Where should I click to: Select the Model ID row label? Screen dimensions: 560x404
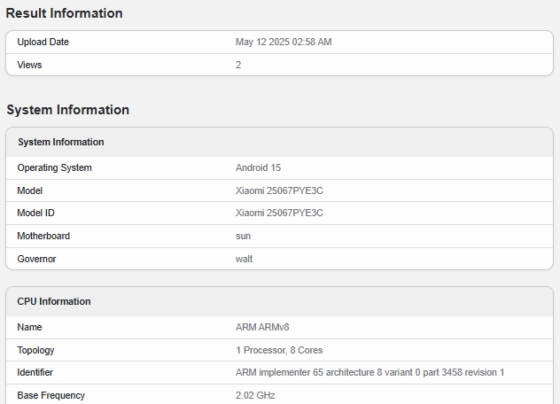pos(36,213)
